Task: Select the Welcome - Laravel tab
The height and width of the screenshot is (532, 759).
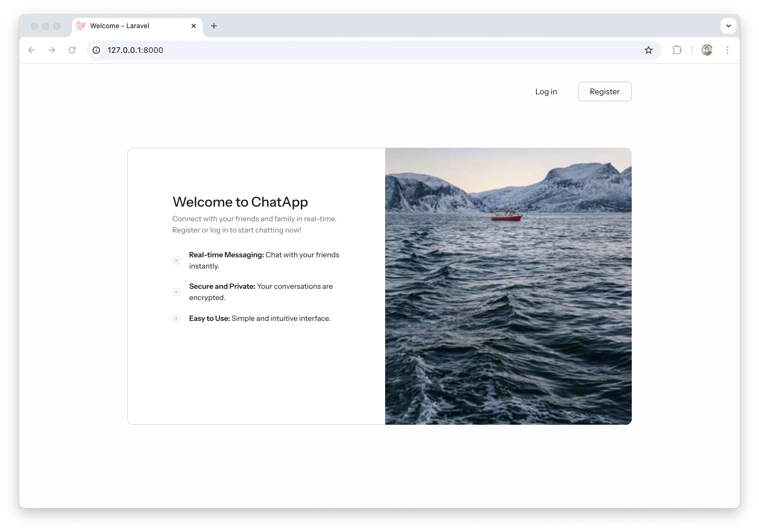Action: 132,26
